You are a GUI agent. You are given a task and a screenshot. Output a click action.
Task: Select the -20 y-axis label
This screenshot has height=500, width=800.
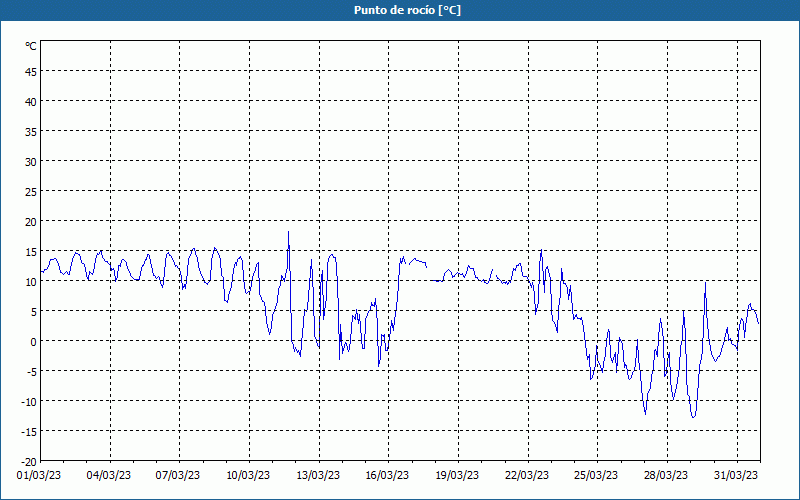(x=29, y=462)
